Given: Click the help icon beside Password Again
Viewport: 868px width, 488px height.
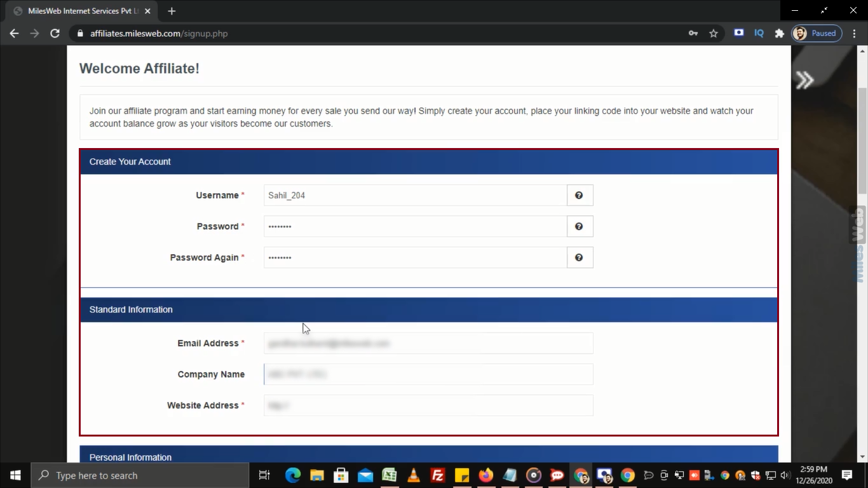Looking at the screenshot, I should (580, 257).
